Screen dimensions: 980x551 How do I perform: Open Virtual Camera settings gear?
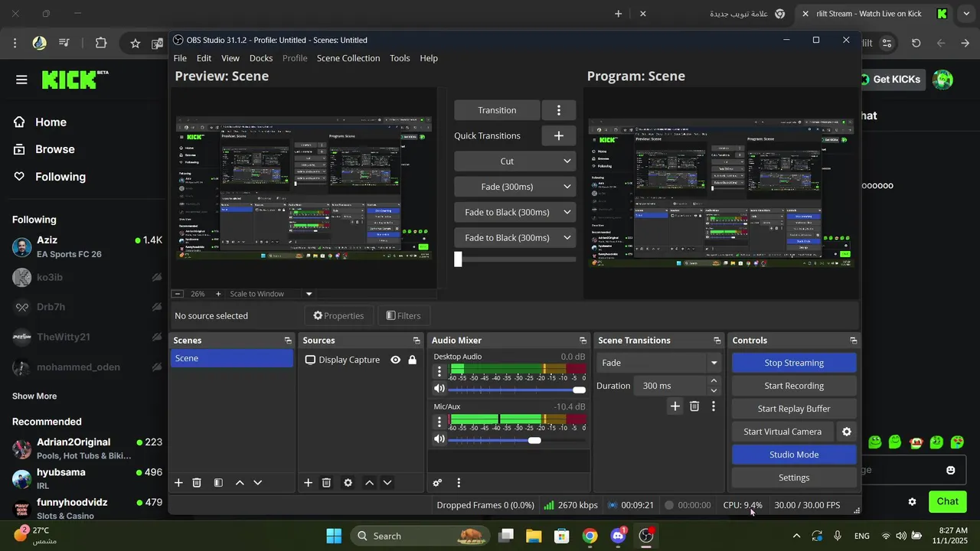tap(847, 432)
